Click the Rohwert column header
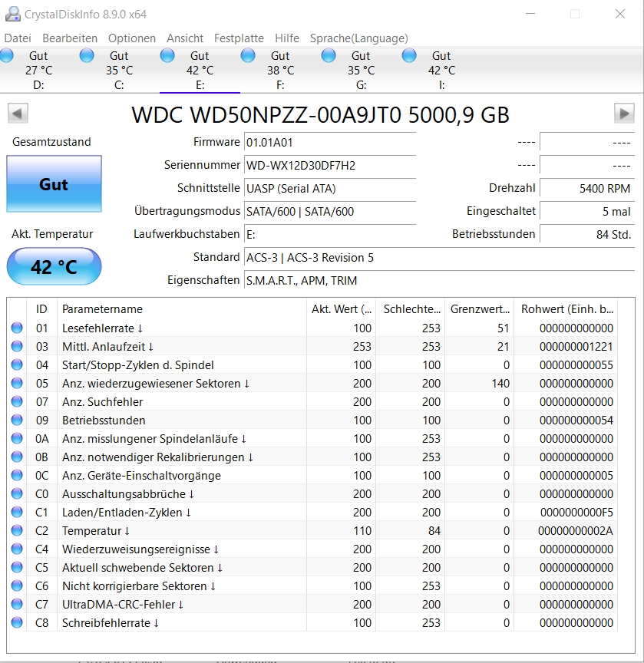 pyautogui.click(x=566, y=309)
